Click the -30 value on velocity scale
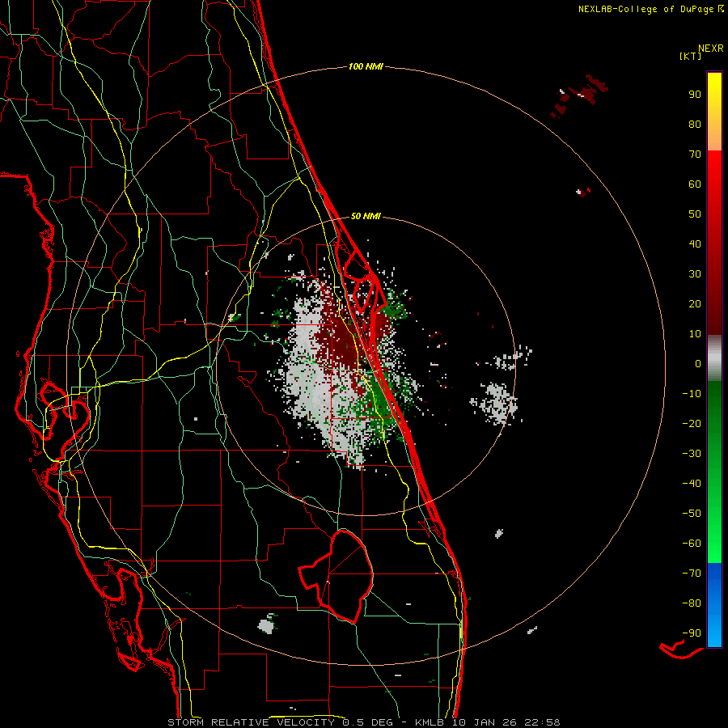The image size is (728, 728). pos(692,454)
